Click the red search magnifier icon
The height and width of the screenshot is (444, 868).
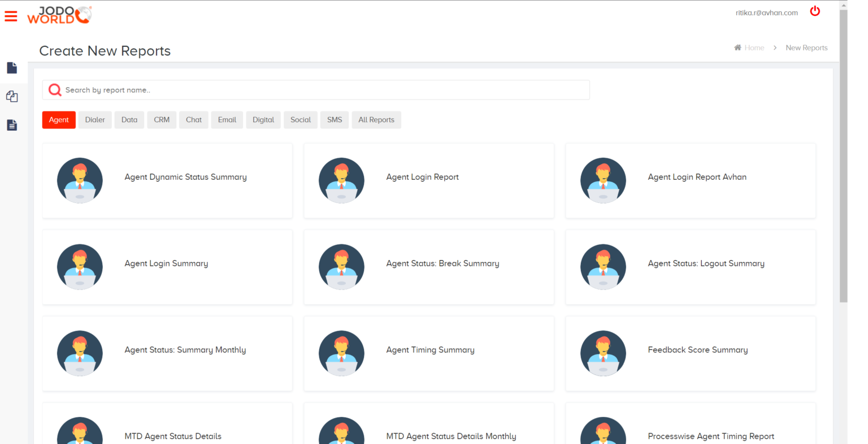pos(55,90)
